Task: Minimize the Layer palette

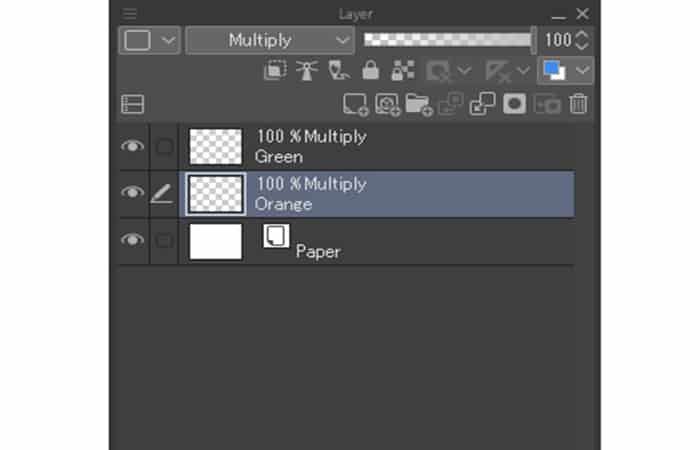Action: (558, 15)
